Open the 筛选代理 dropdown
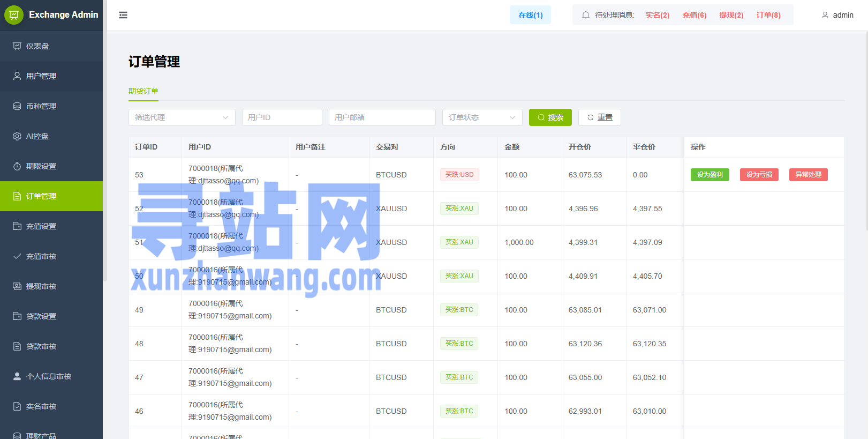The image size is (868, 439). point(182,117)
